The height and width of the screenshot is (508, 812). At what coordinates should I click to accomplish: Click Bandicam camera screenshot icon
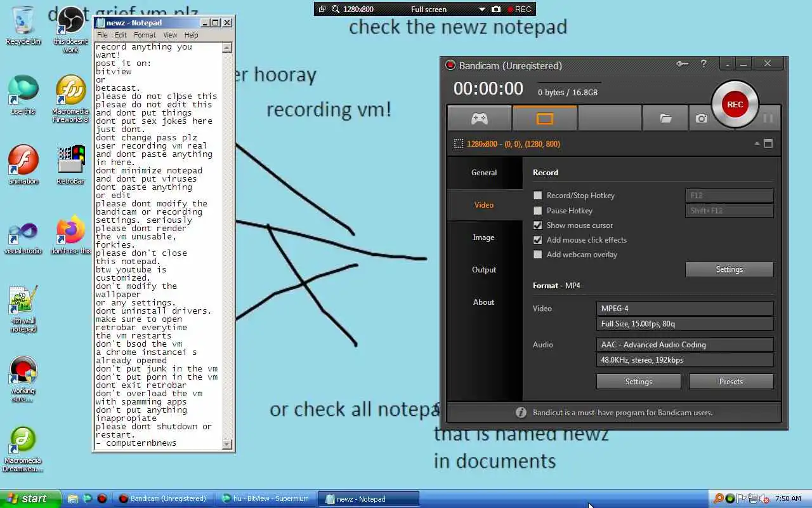click(x=701, y=118)
